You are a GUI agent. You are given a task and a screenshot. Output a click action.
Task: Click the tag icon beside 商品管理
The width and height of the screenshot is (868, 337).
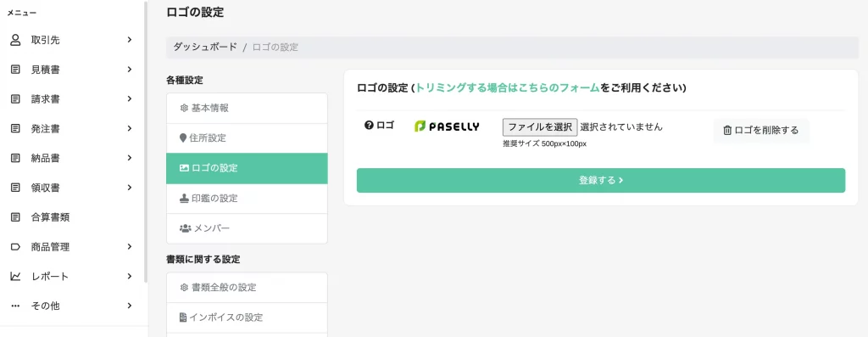15,247
